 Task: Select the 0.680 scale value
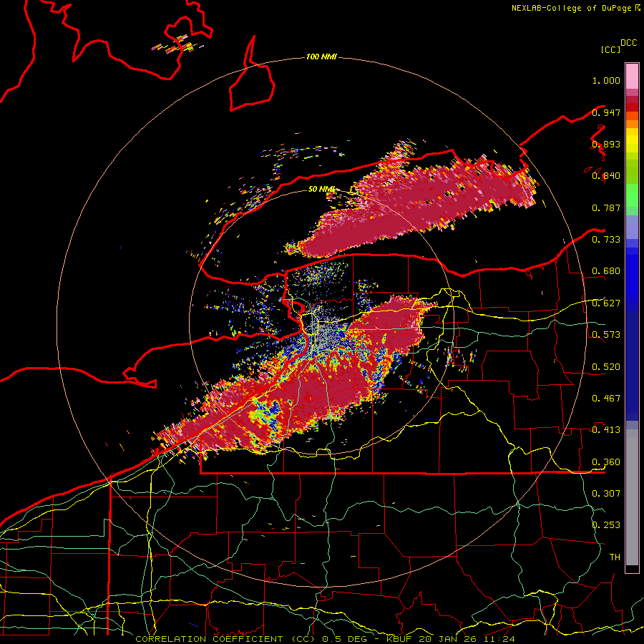pyautogui.click(x=606, y=271)
